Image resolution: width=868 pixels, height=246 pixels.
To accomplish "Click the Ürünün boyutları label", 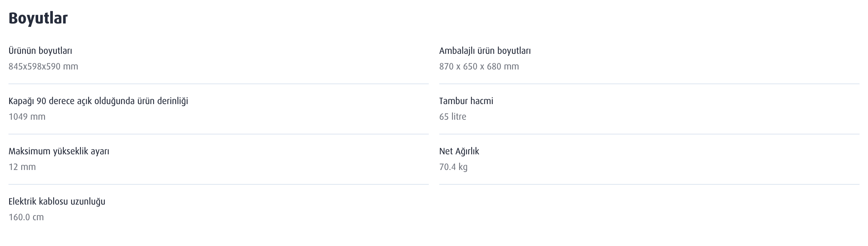I will click(x=40, y=51).
